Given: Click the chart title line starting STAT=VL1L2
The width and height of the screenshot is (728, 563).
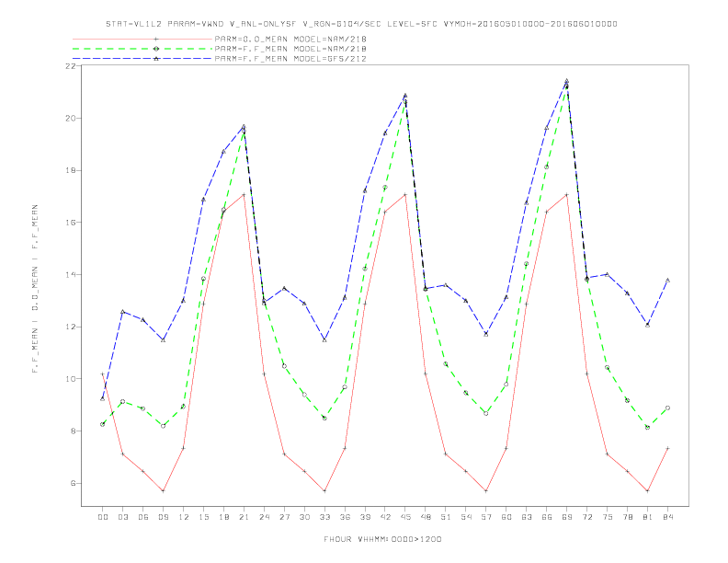Looking at the screenshot, I should 361,24.
